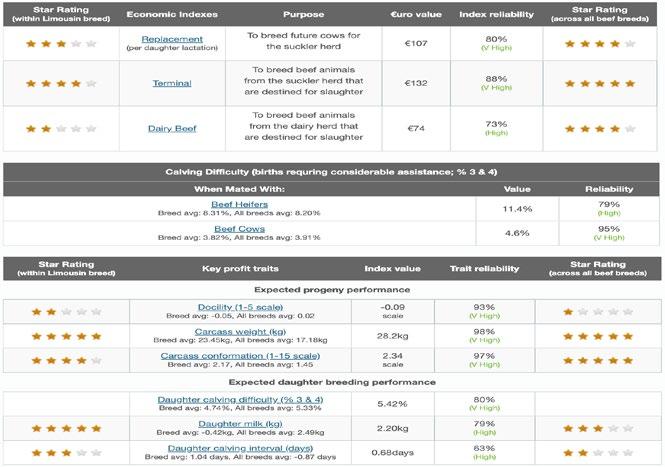Click the within-breed star rating for Dairy Beef
Screen dimensions: 665x467
(x=61, y=129)
